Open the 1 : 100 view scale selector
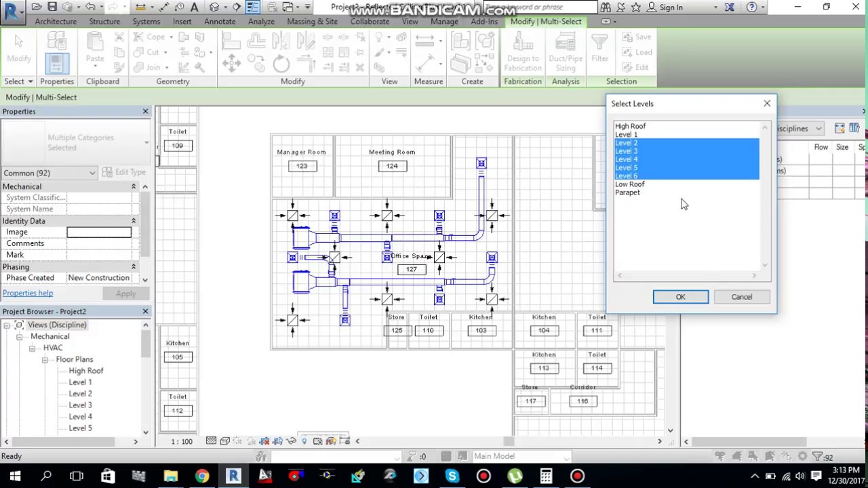Screen dimensions: 868x488 pyautogui.click(x=182, y=441)
